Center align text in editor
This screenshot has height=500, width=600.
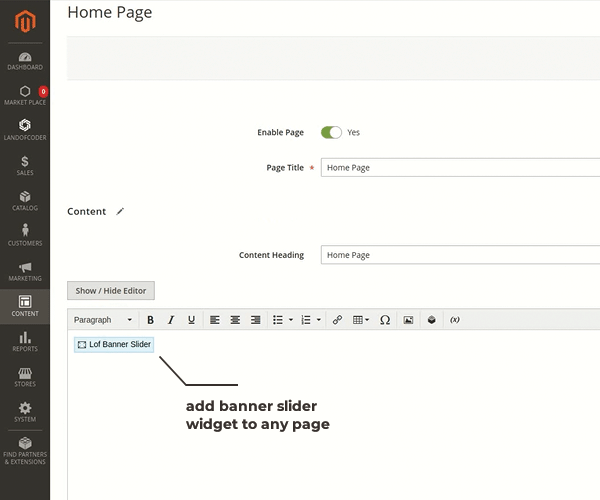point(235,320)
